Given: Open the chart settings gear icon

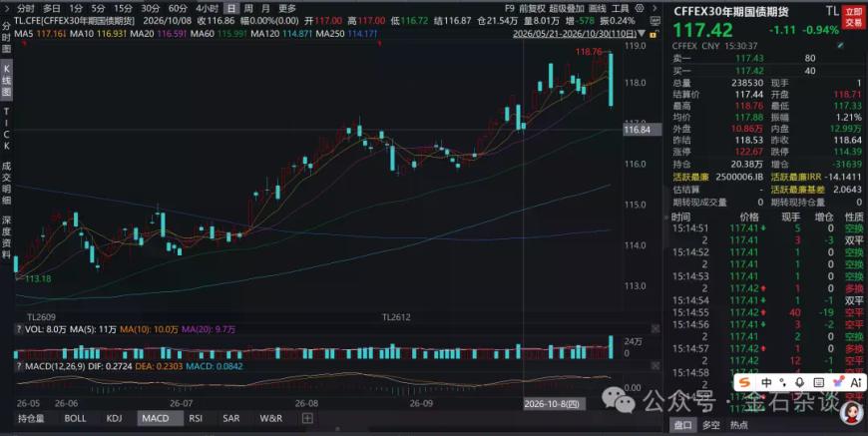Looking at the screenshot, I should pyautogui.click(x=640, y=8).
